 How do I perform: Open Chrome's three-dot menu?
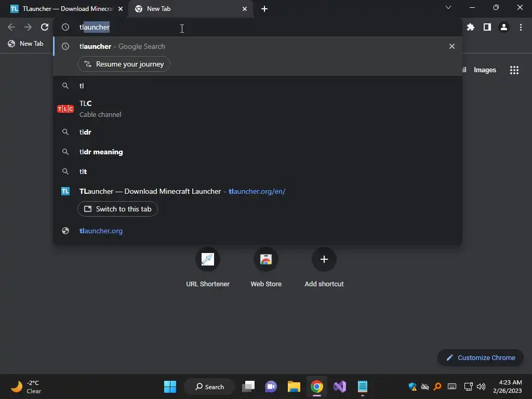point(521,27)
